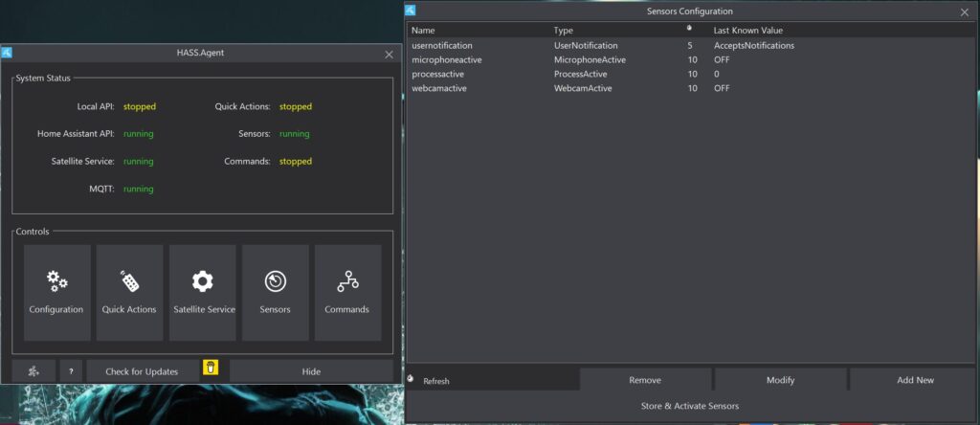
Task: Open the Commands tile in HASS.Agent
Action: tap(347, 293)
